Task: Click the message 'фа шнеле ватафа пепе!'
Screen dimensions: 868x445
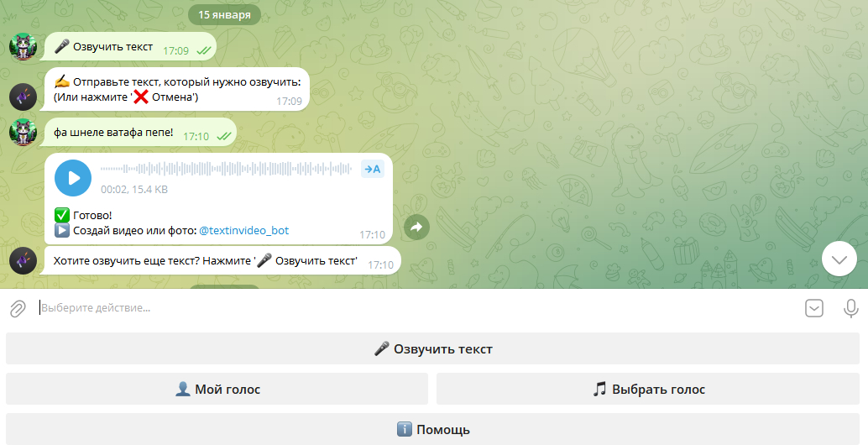Action: click(x=140, y=133)
